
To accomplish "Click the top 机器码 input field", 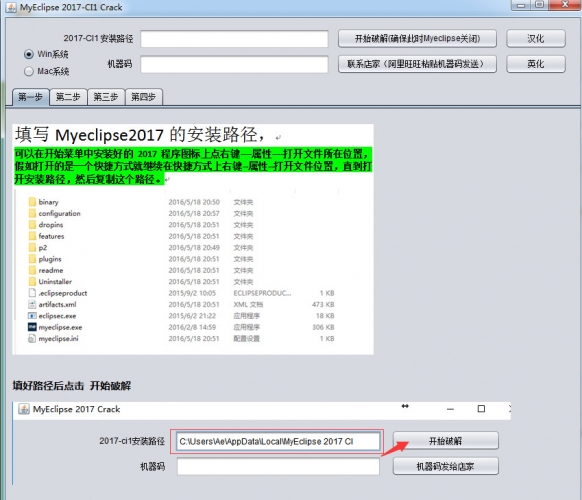I will pos(234,64).
